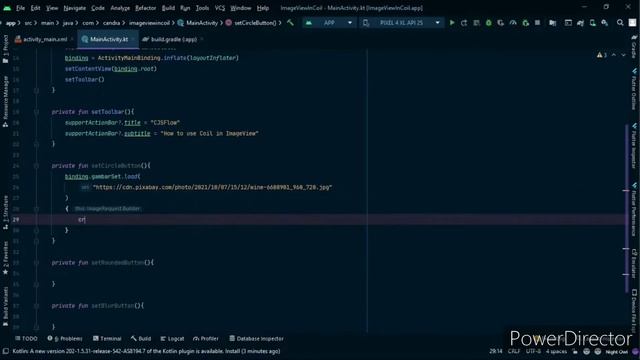Open the Terminal tool window button
This screenshot has height=360, width=640.
107,339
